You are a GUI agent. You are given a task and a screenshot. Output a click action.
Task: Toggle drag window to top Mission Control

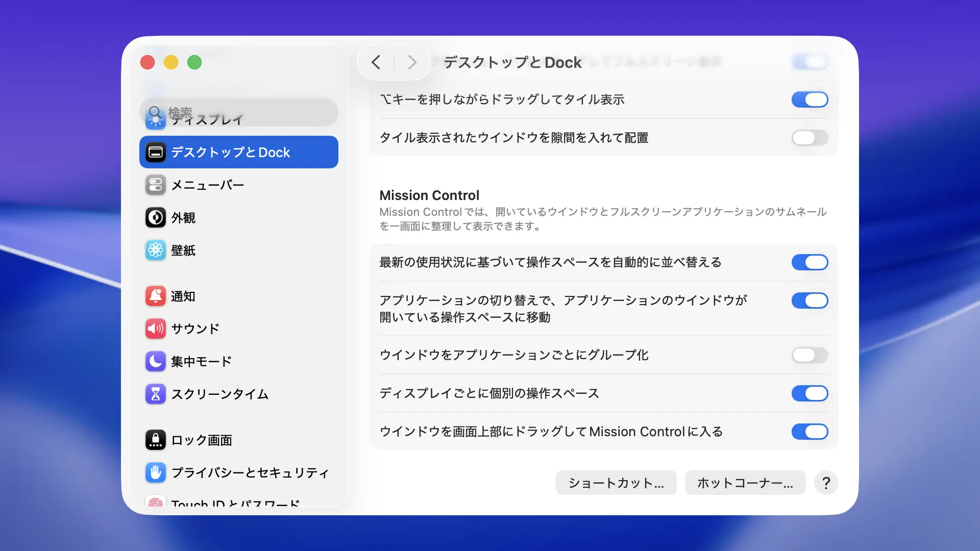click(x=810, y=432)
